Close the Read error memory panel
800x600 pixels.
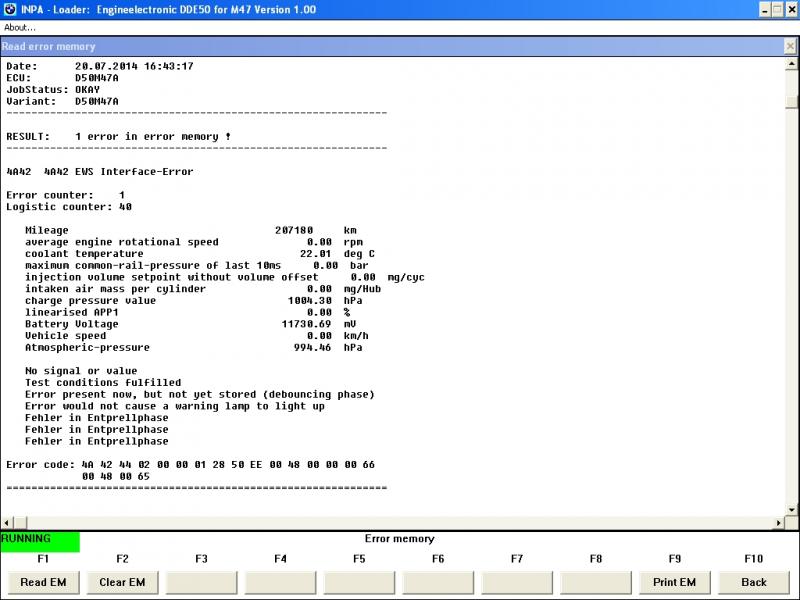click(x=790, y=46)
